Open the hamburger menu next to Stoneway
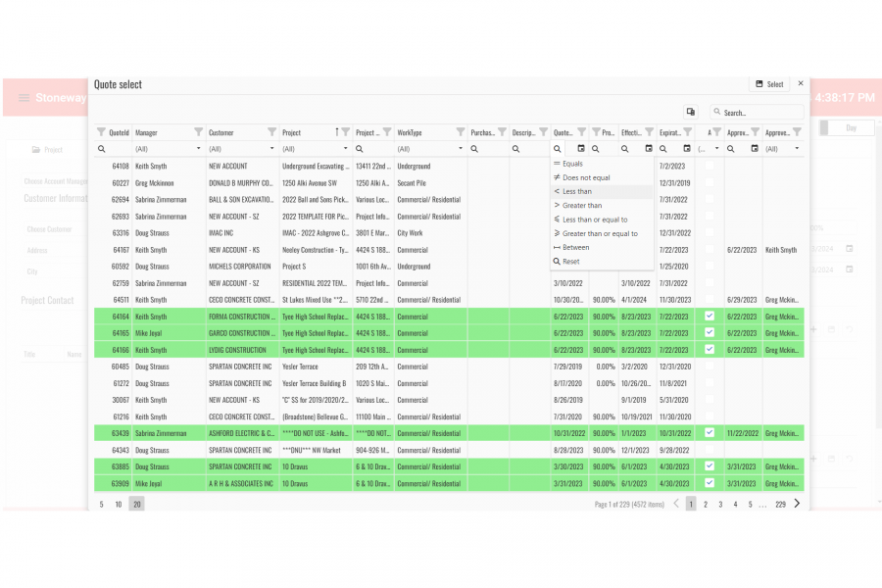Screen dimensions: 882x588 (x=24, y=98)
